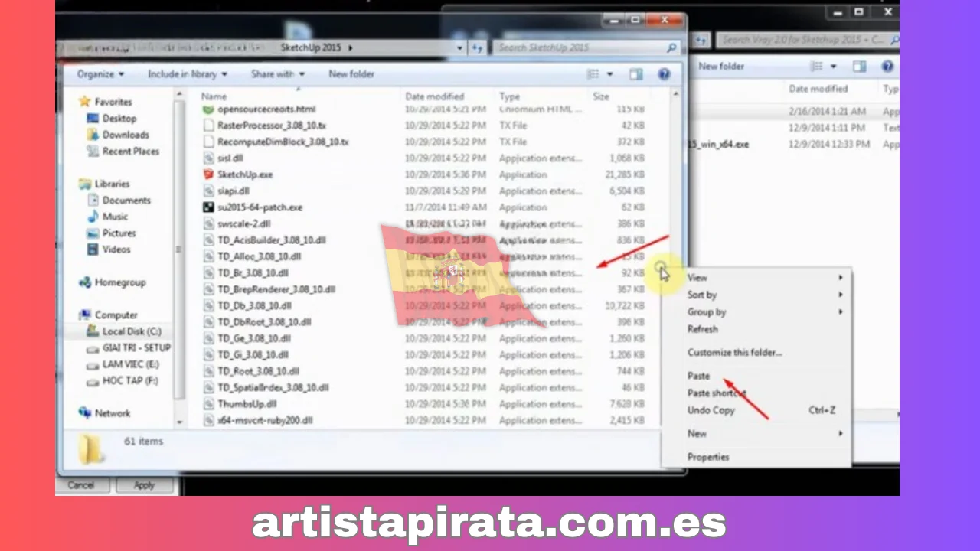Click the Documents library icon
Viewport: 980px width, 551px height.
[93, 201]
